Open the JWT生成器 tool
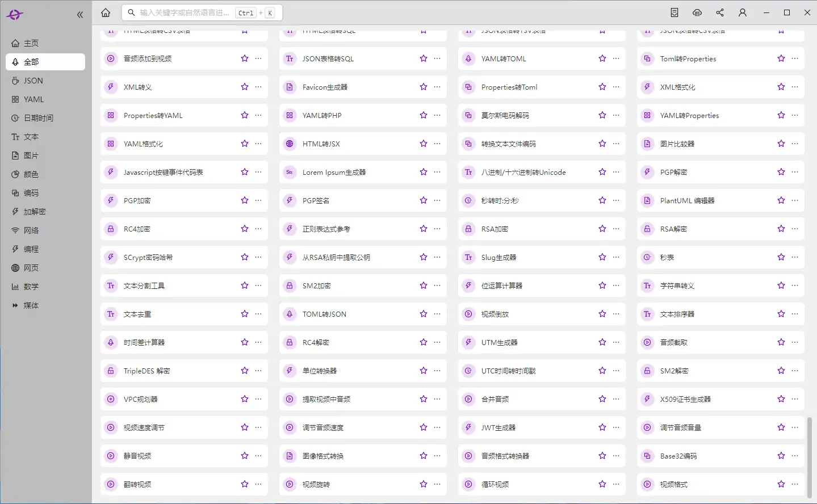817x504 pixels. tap(498, 428)
